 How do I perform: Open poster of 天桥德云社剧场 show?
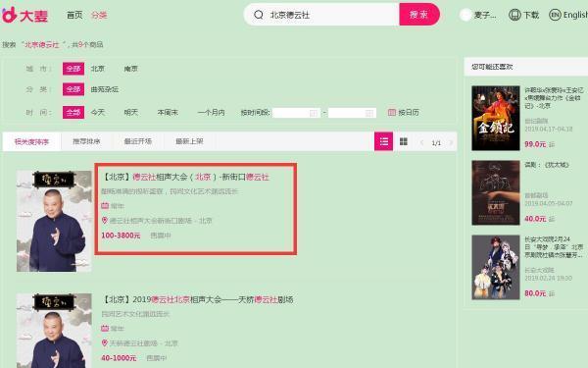(54, 331)
